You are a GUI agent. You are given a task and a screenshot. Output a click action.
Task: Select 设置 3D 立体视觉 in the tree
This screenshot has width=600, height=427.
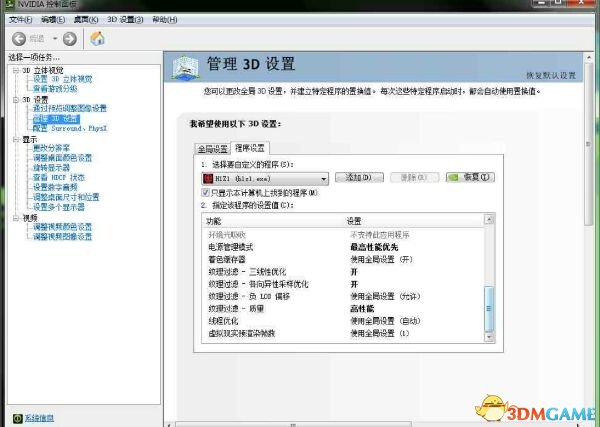coord(62,79)
